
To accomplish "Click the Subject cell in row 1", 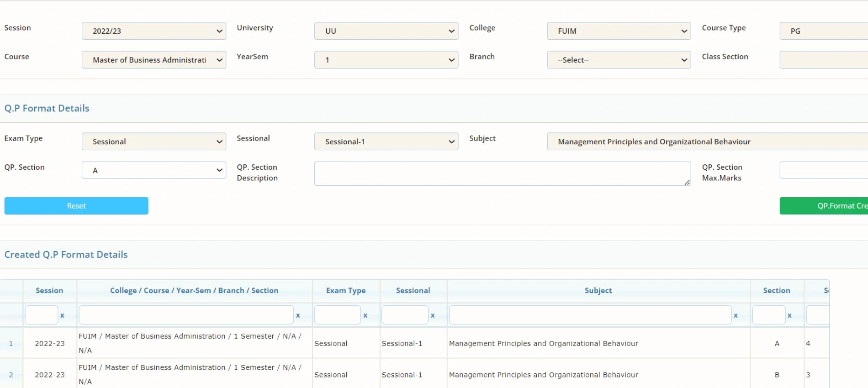I will [598, 344].
